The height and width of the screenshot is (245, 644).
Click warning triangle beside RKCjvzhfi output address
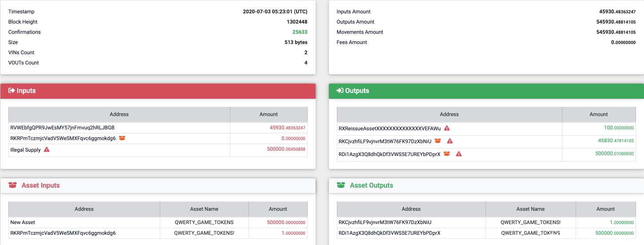[450, 141]
